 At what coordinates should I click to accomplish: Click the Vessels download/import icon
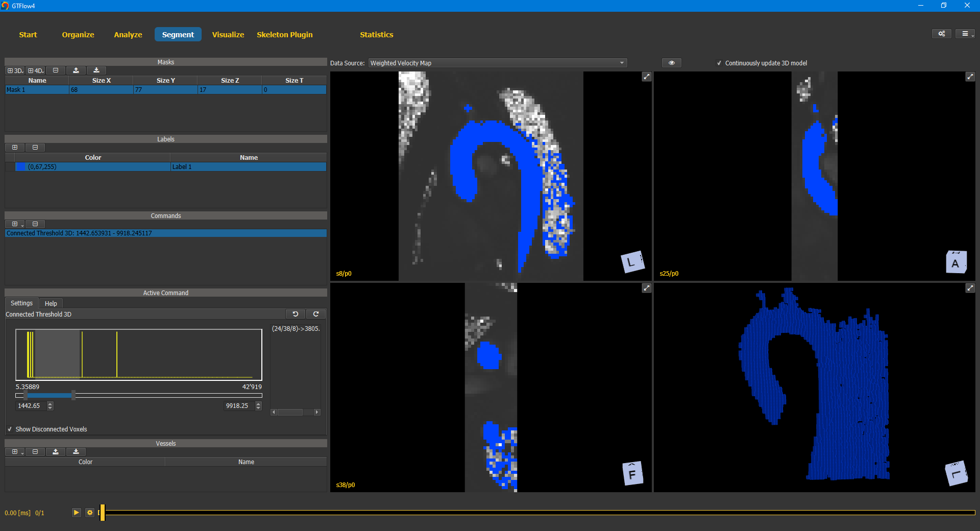click(x=76, y=452)
